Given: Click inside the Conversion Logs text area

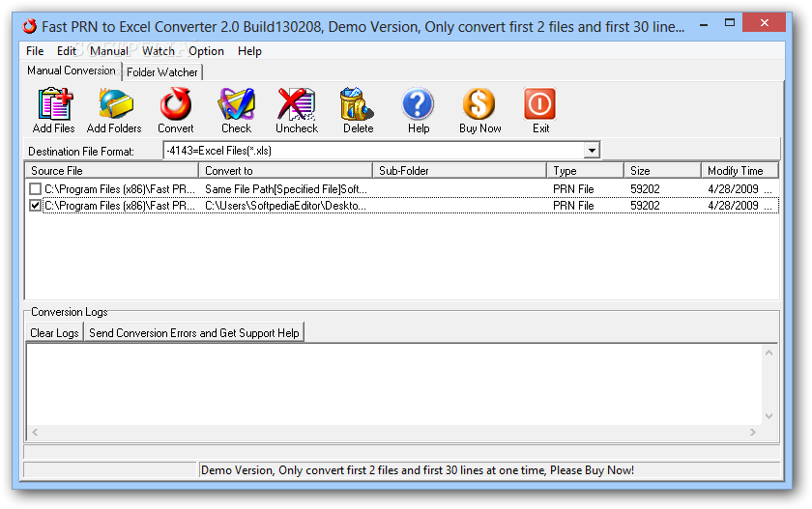Looking at the screenshot, I should coord(394,384).
